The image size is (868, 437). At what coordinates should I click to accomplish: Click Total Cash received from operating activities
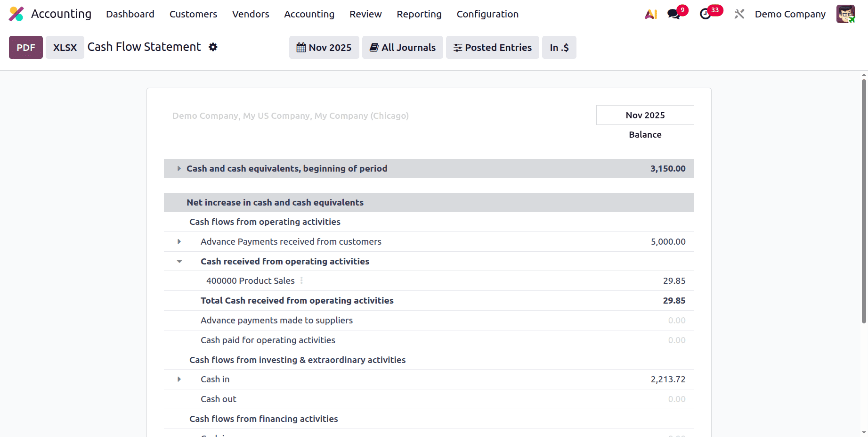297,300
